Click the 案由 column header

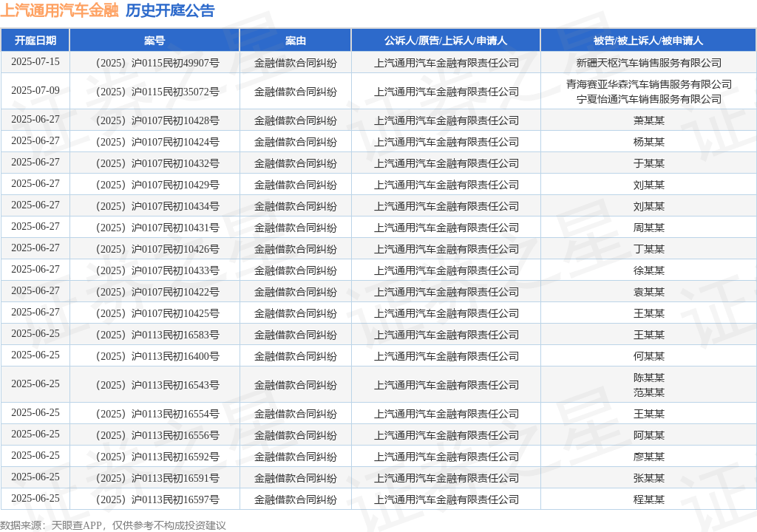click(x=296, y=41)
